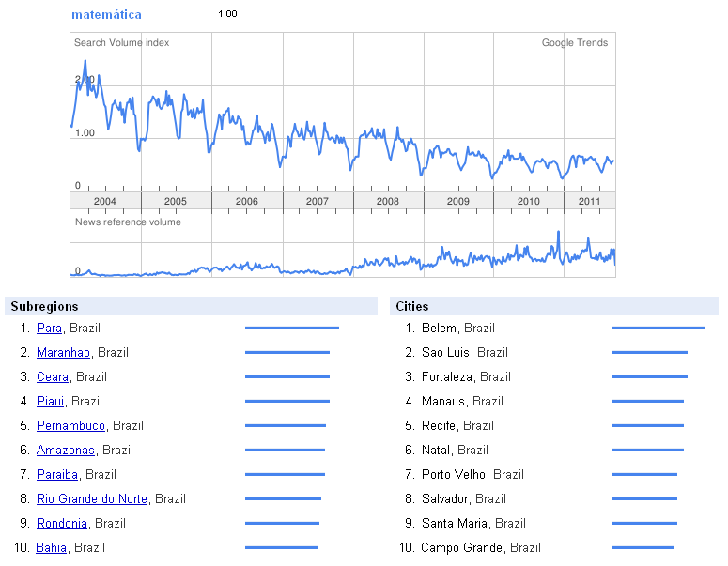The width and height of the screenshot is (728, 566).
Task: Click the volume bar for Belem
Action: [658, 328]
